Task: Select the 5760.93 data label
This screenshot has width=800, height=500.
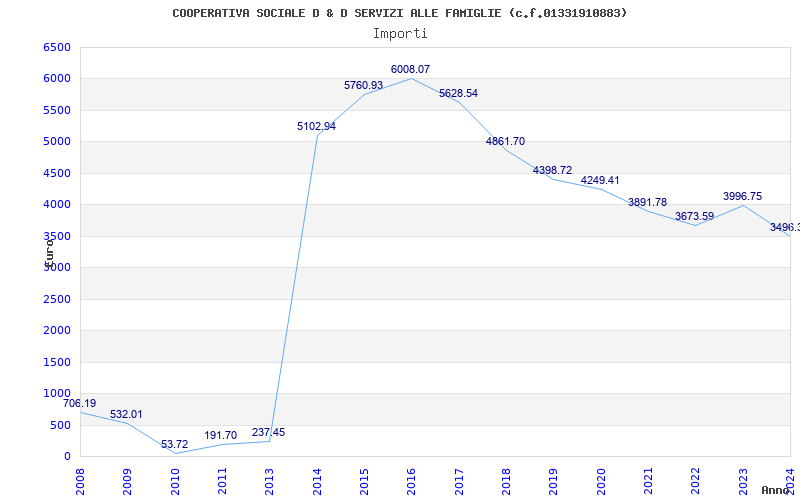Action: pyautogui.click(x=363, y=85)
